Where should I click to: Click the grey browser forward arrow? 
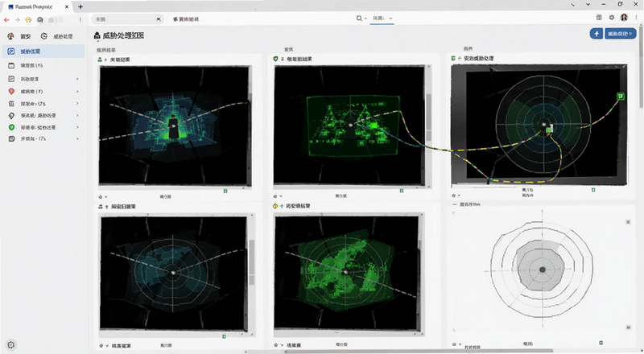pos(17,19)
